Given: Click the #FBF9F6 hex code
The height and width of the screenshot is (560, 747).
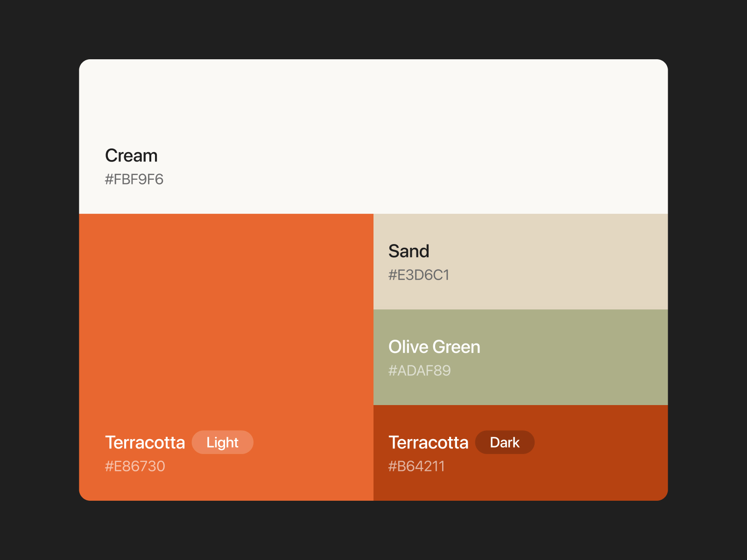Looking at the screenshot, I should tap(134, 179).
